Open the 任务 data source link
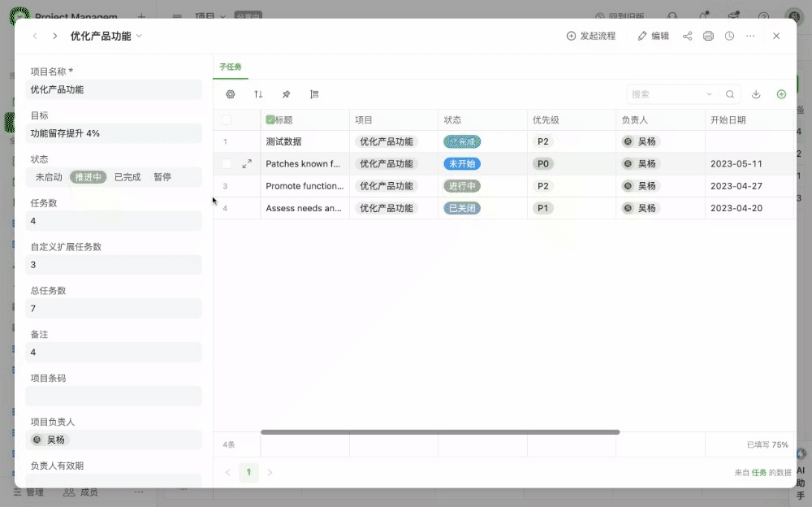The width and height of the screenshot is (812, 507). coord(759,472)
